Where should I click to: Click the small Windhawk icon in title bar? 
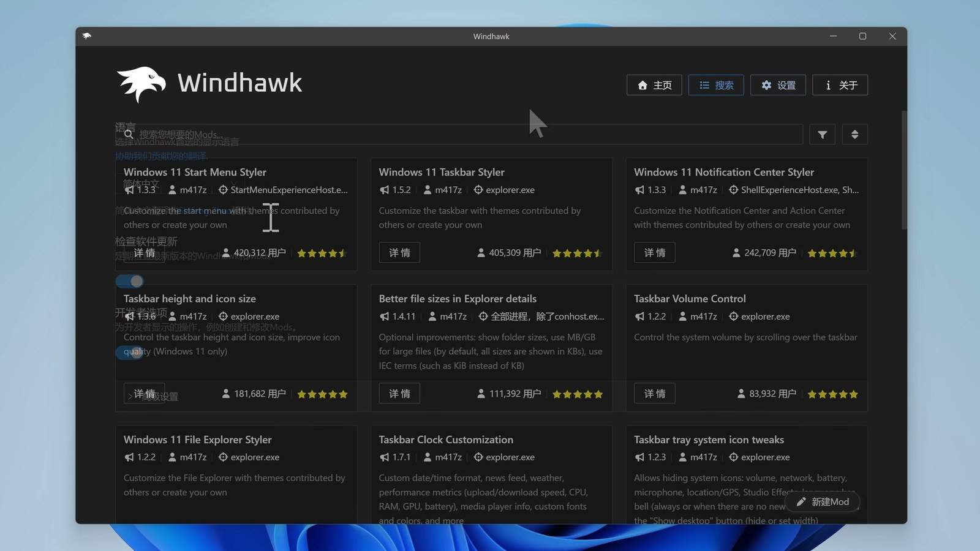(87, 36)
